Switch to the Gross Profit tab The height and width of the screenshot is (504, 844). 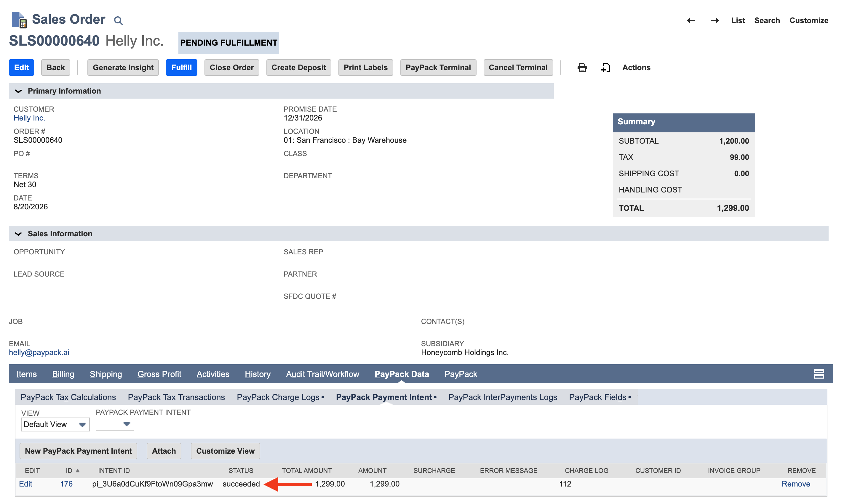[159, 374]
